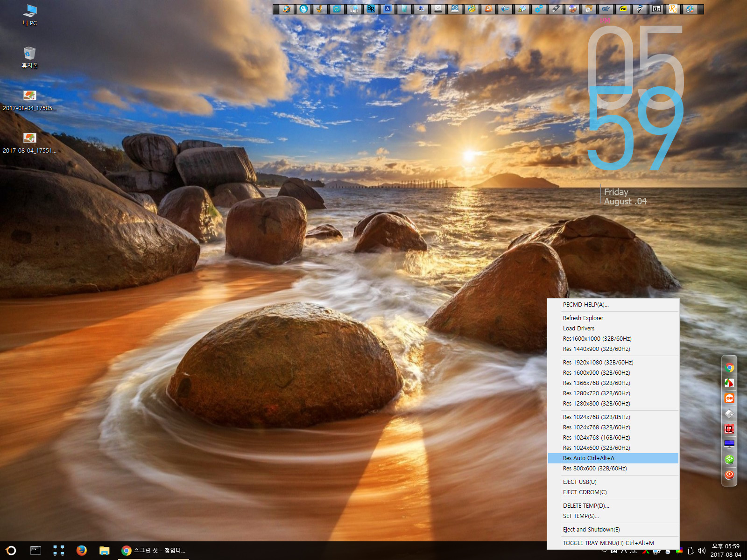Launch the USB drive tool icon

pyautogui.click(x=556, y=9)
